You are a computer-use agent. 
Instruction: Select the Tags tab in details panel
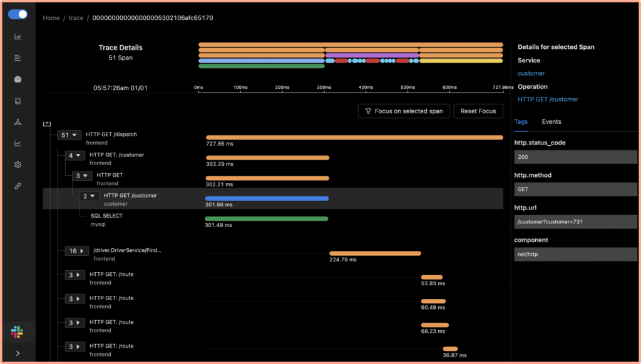521,121
